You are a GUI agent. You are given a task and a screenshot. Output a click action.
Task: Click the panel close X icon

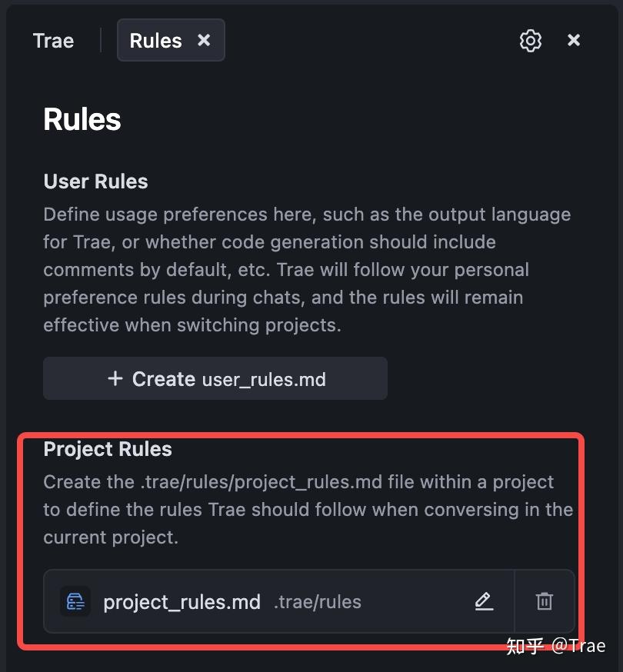pyautogui.click(x=574, y=40)
